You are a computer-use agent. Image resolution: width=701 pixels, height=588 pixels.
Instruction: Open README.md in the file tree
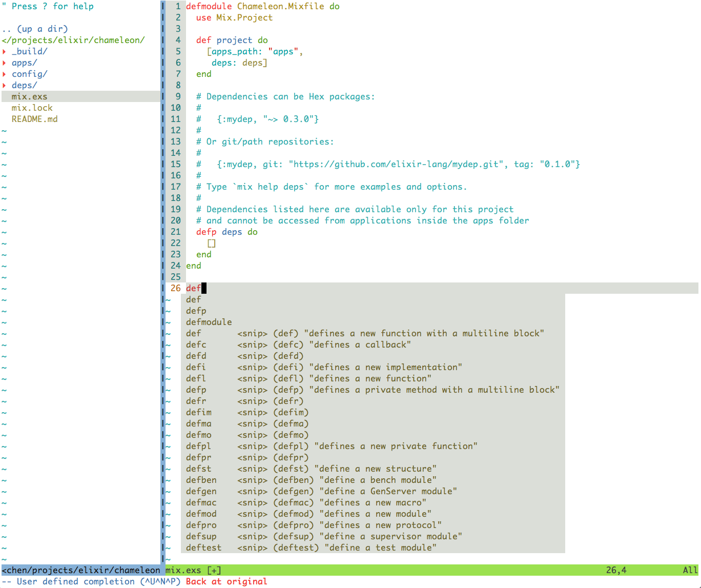35,119
